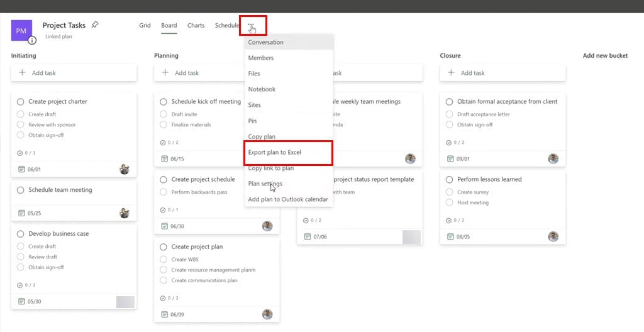Click the PM plan avatar icon
This screenshot has height=332, width=644.
(21, 30)
